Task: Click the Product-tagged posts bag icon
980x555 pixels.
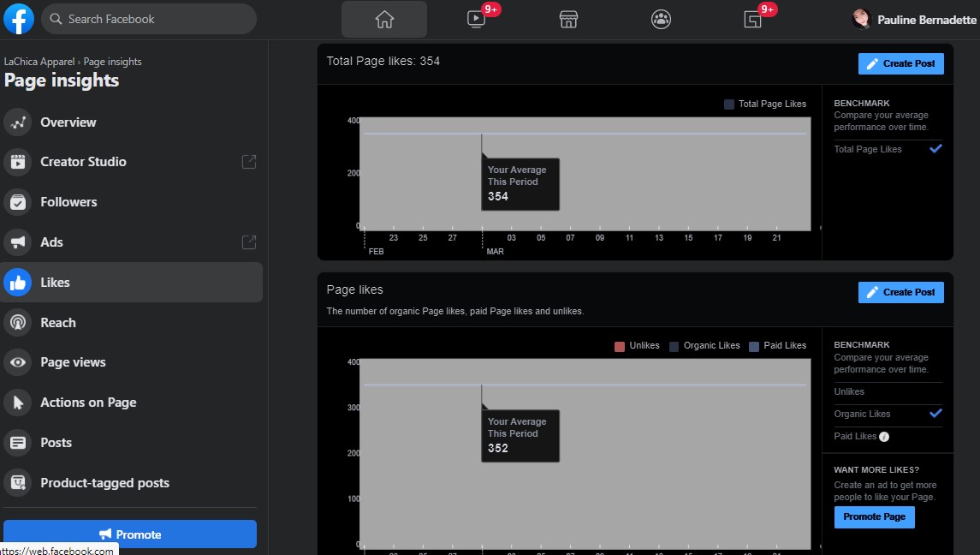Action: click(x=17, y=482)
